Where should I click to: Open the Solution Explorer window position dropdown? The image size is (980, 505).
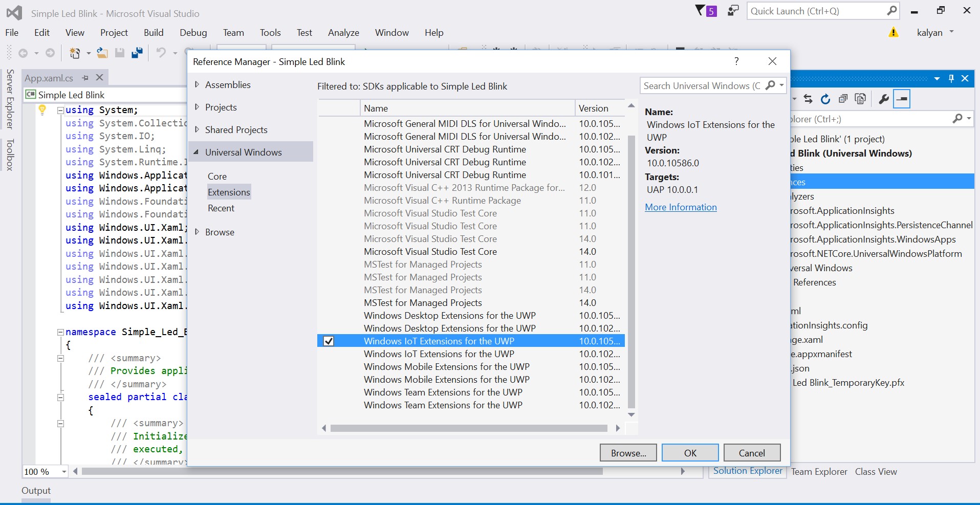pyautogui.click(x=937, y=79)
